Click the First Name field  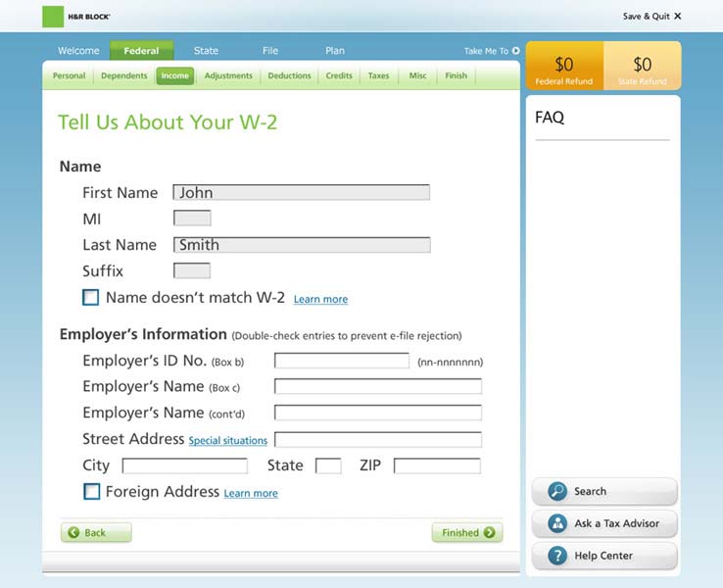pyautogui.click(x=302, y=192)
